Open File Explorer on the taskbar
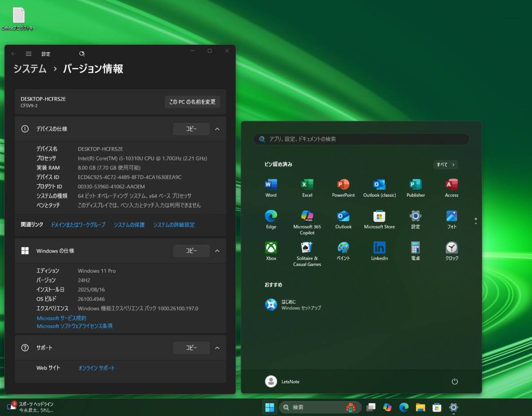Screen dimensions: 532x416 click(x=420, y=407)
